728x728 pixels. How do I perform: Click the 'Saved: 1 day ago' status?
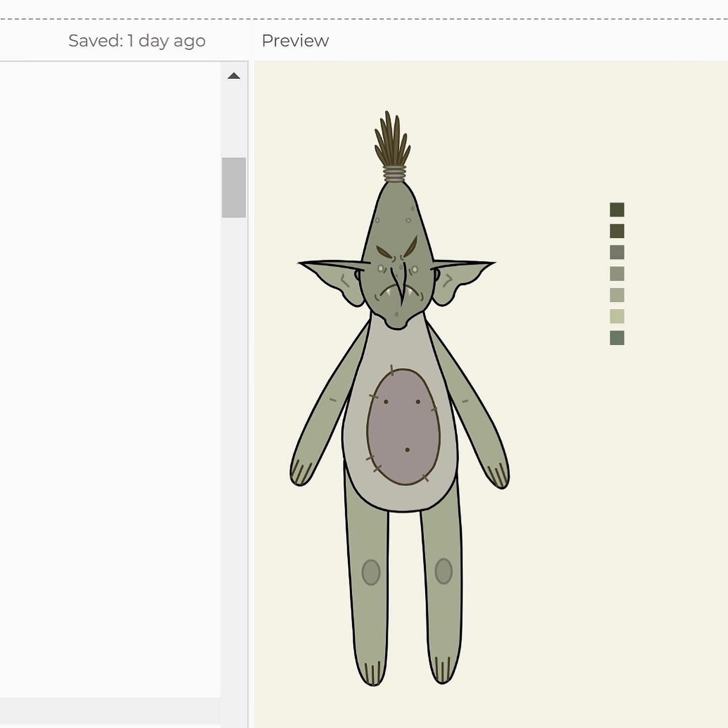click(x=137, y=40)
